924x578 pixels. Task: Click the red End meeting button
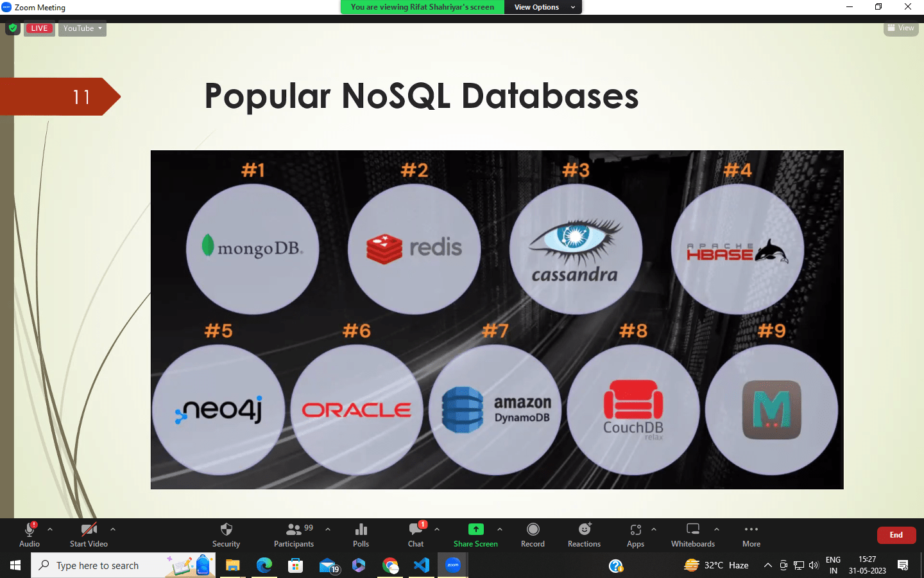pos(896,535)
